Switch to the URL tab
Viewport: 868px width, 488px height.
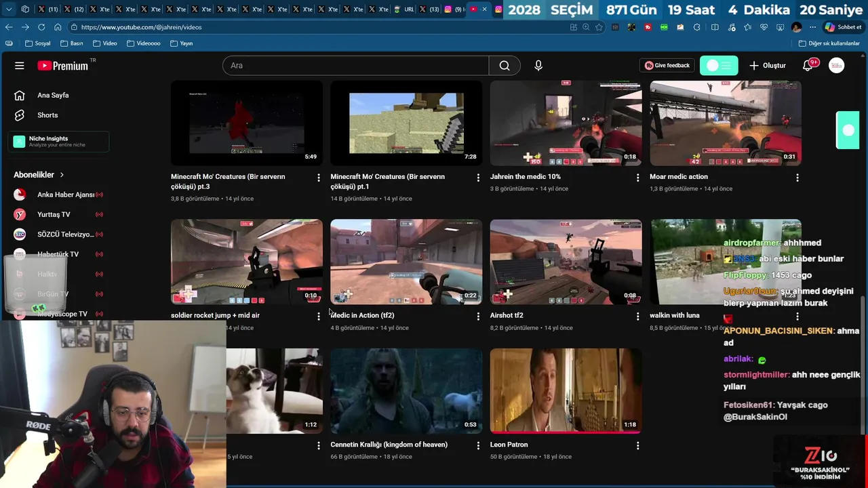[404, 9]
